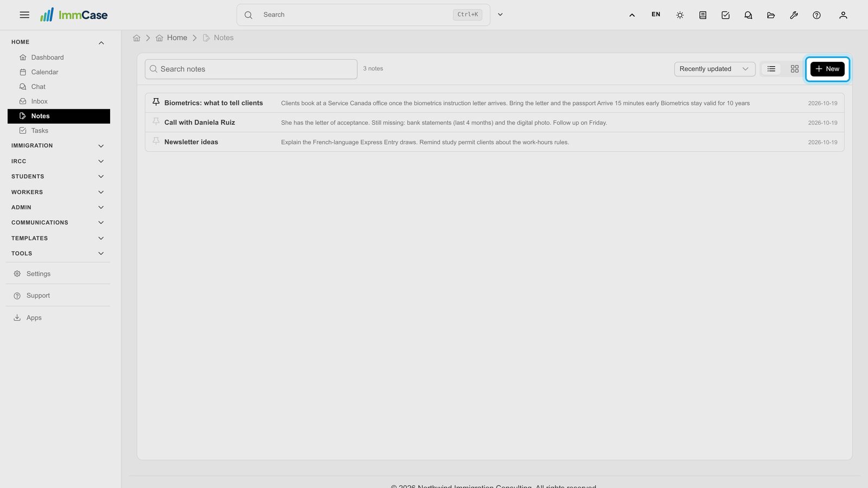Image resolution: width=868 pixels, height=488 pixels.
Task: Go to the Home breadcrumb link
Action: point(171,38)
